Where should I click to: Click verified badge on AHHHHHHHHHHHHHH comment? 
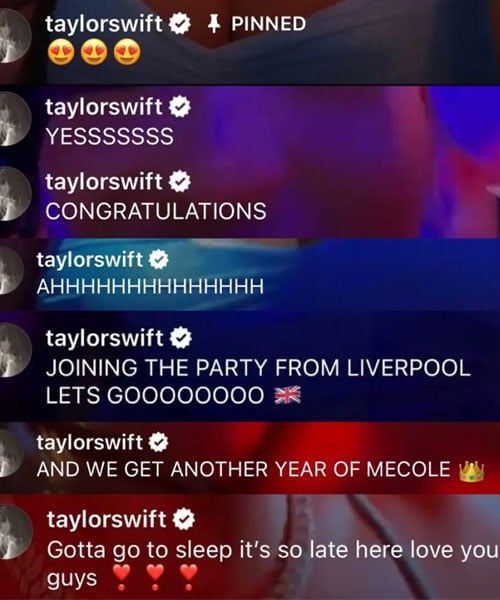click(158, 260)
